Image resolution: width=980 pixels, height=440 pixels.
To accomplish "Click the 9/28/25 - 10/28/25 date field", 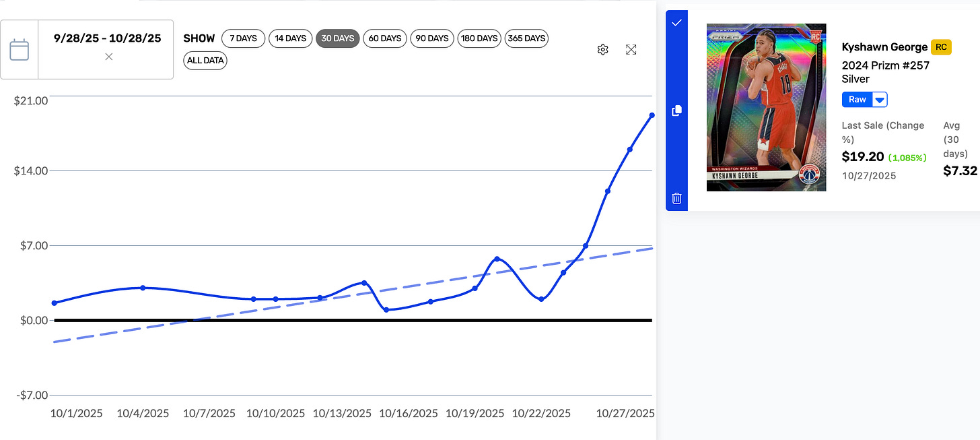I will pyautogui.click(x=108, y=38).
